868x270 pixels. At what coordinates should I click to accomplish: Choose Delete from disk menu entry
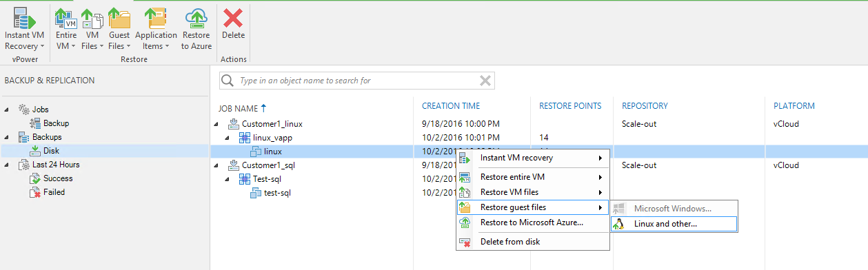533,242
